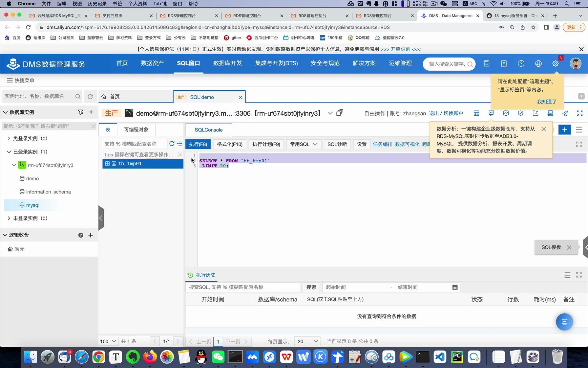Close the SQL模板 floating panel
The width and height of the screenshot is (588, 368).
569,247
